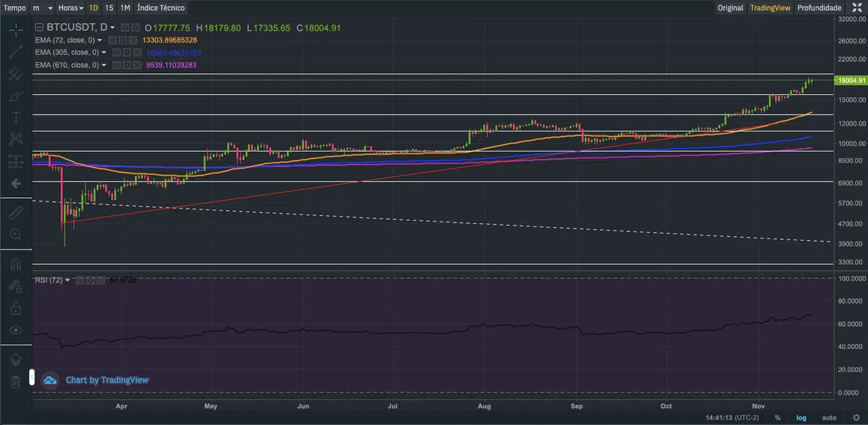Open the 'm' minutes interval dropdown

[x=42, y=8]
